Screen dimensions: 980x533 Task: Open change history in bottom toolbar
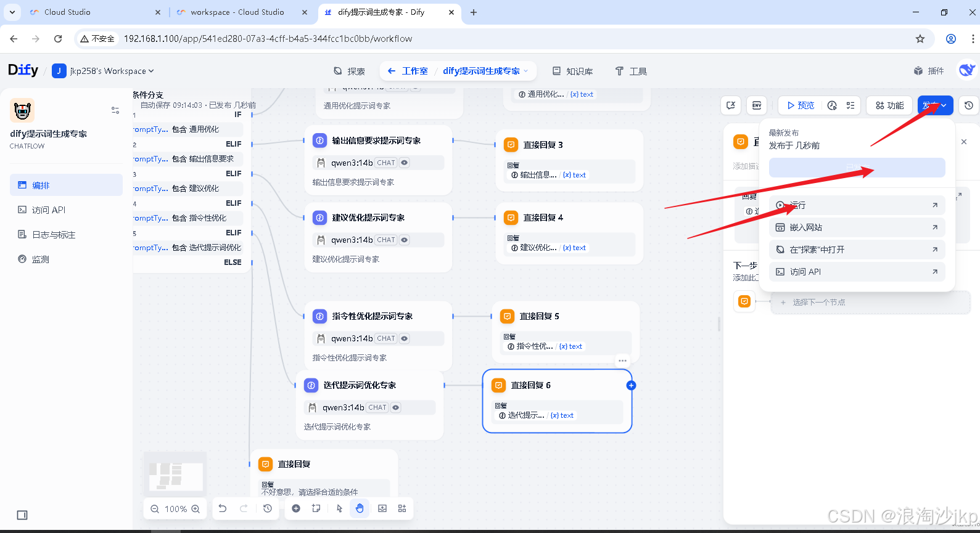click(x=267, y=508)
